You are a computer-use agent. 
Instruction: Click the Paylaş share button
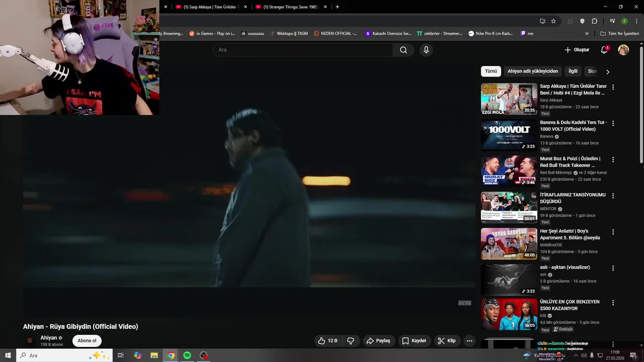(x=378, y=341)
